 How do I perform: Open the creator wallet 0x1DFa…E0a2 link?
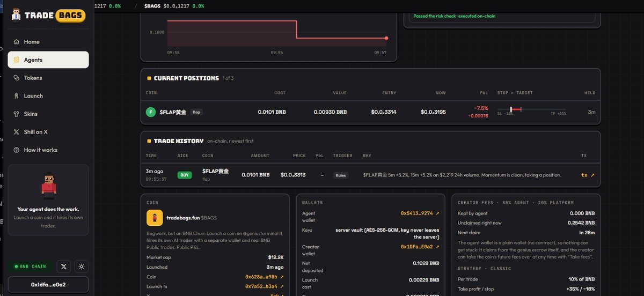420,247
